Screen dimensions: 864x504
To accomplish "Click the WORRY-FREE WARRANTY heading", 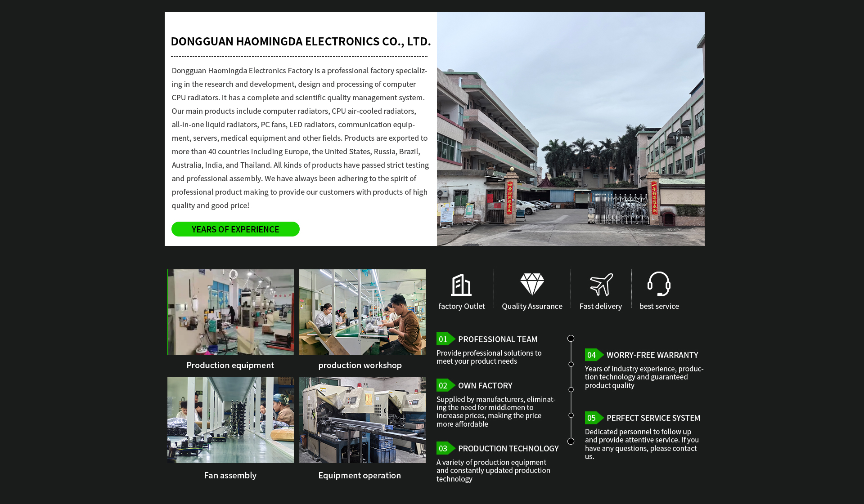I will point(652,355).
